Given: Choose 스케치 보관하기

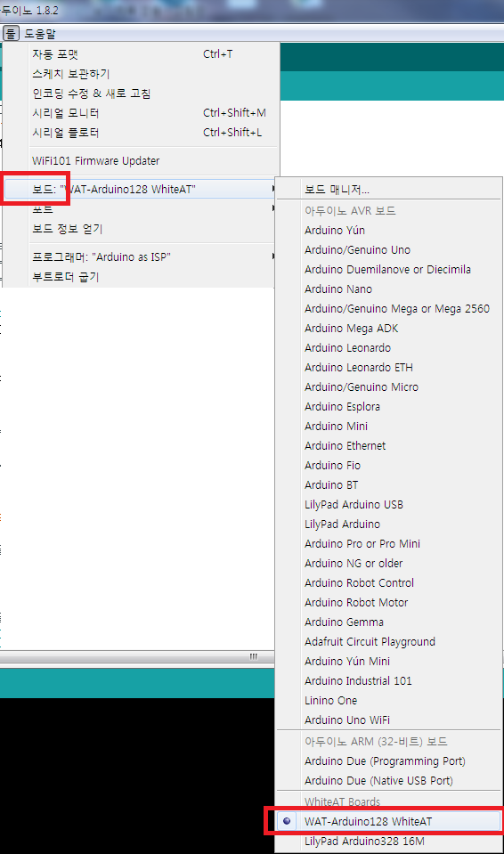Looking at the screenshot, I should click(141, 74).
